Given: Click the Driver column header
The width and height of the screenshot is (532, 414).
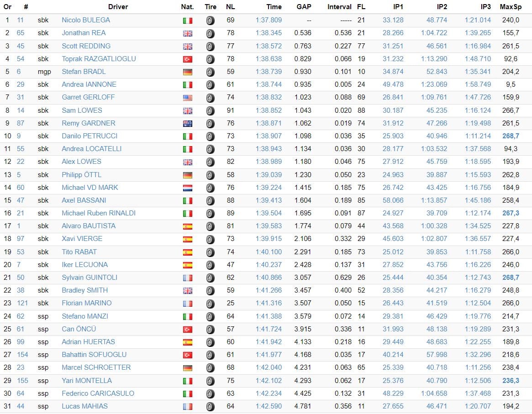Looking at the screenshot, I should point(118,7).
